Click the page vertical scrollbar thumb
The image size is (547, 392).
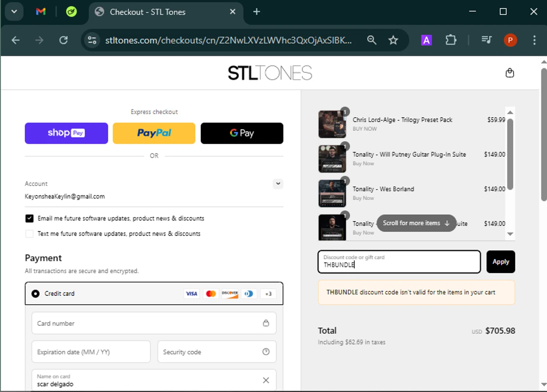[x=544, y=135]
